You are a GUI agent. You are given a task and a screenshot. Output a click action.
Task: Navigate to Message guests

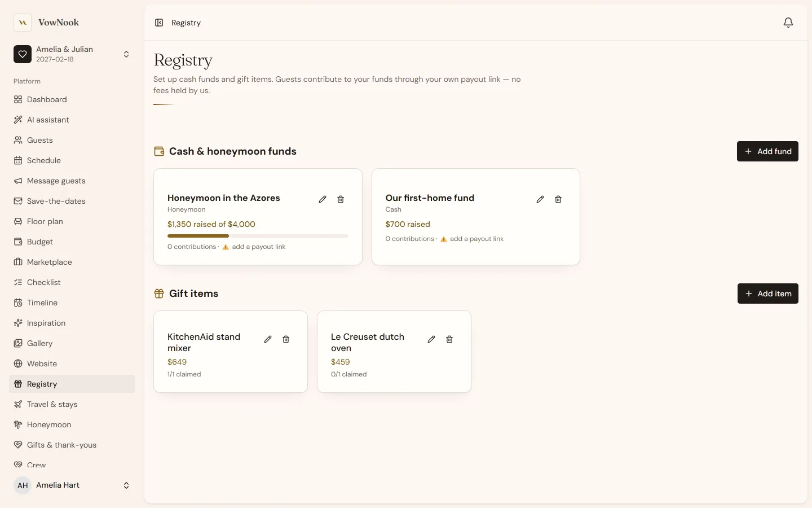pyautogui.click(x=72, y=181)
